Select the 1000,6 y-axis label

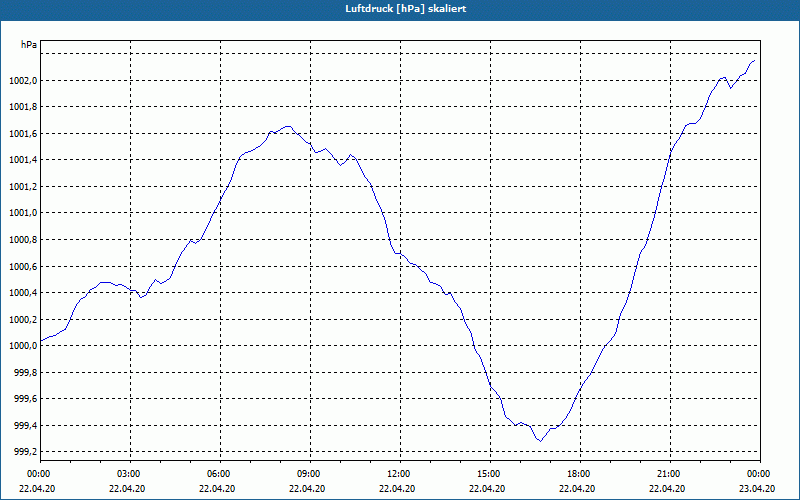point(23,267)
